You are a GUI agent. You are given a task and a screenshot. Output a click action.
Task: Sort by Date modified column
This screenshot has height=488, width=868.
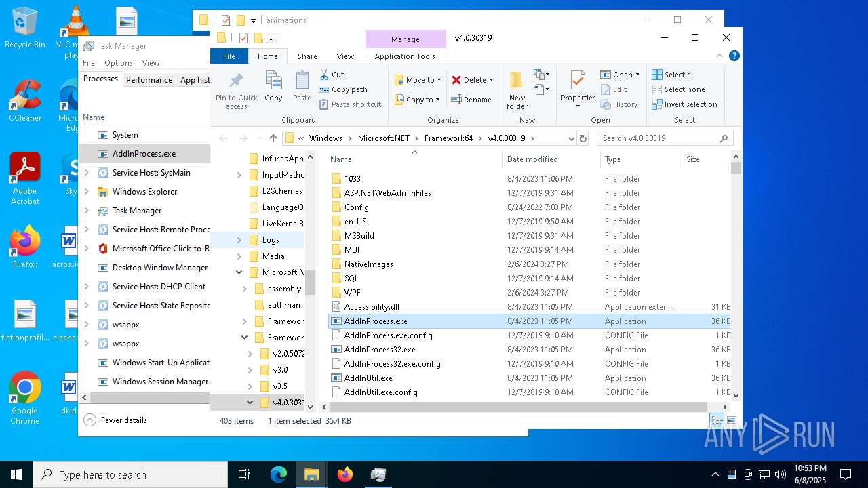(x=551, y=159)
